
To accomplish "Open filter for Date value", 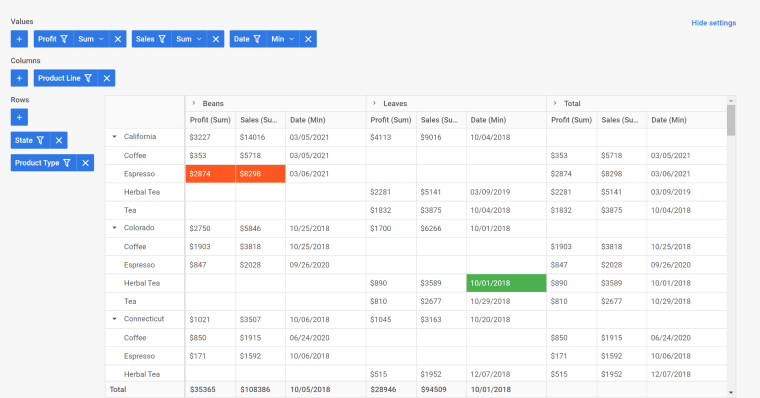I will [257, 39].
